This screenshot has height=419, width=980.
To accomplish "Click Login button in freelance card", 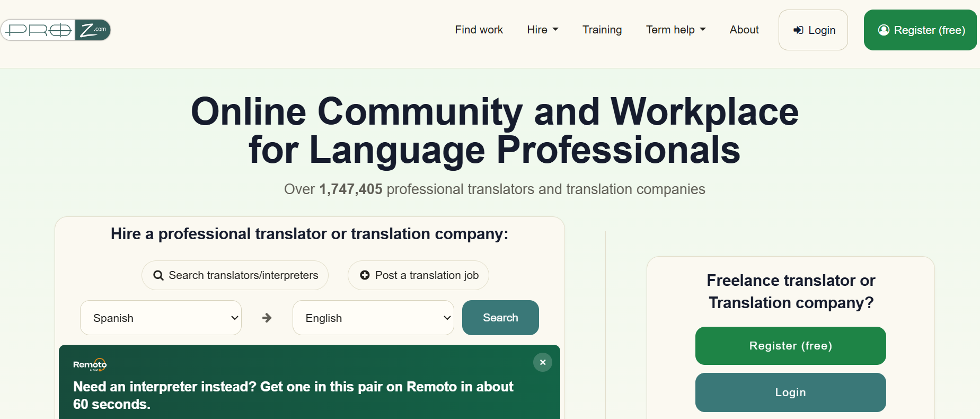I will point(790,392).
